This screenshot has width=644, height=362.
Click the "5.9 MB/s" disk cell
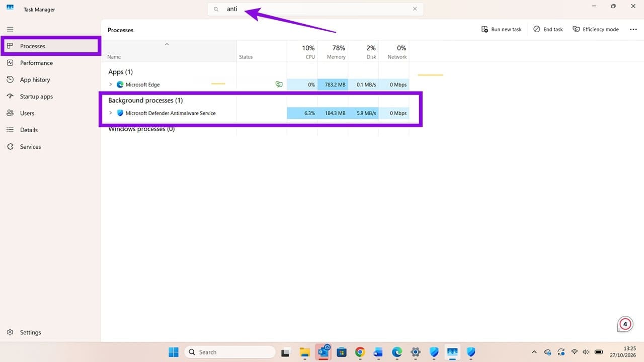363,113
